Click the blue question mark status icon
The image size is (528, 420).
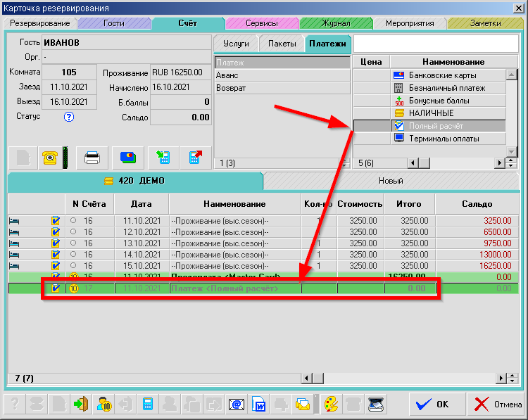coord(69,117)
